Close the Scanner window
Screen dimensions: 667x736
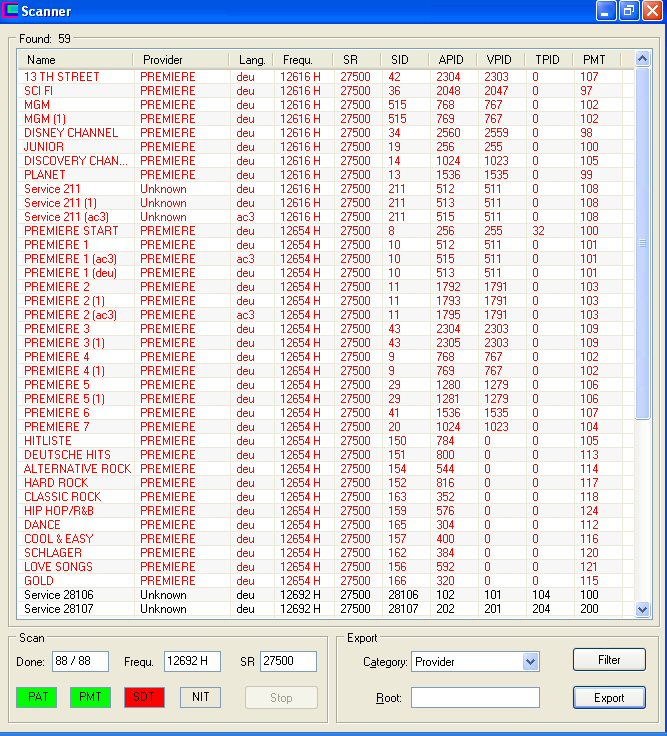coord(652,11)
